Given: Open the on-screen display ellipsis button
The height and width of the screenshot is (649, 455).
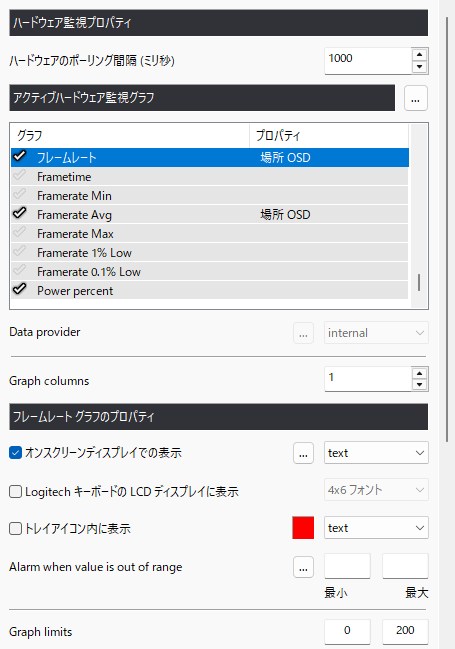Looking at the screenshot, I should (x=303, y=453).
